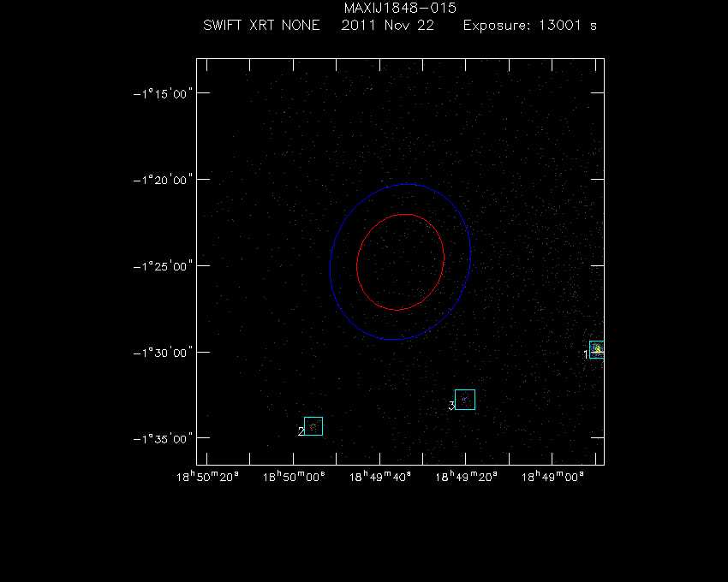Screen dimensions: 728x582
Task: Click the 18h50m20s right ascension label
Action: click(x=207, y=477)
